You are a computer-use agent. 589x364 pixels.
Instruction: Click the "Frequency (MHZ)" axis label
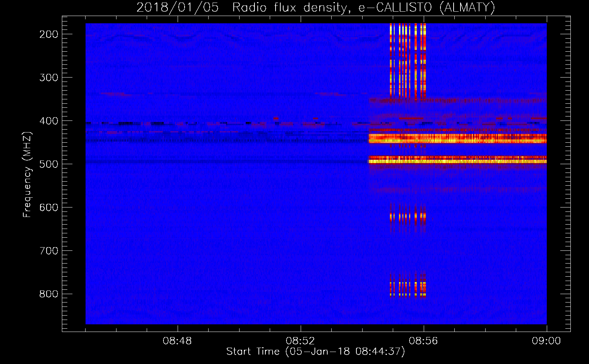pos(27,174)
